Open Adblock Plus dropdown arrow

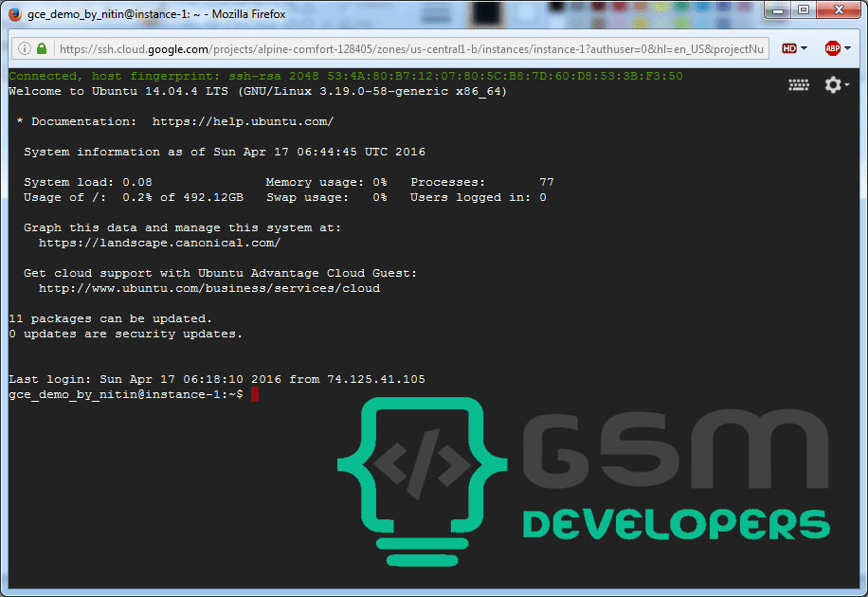[x=847, y=48]
